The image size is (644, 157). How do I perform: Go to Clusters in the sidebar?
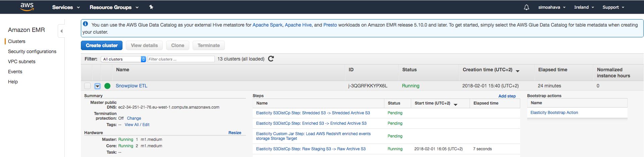tap(17, 41)
